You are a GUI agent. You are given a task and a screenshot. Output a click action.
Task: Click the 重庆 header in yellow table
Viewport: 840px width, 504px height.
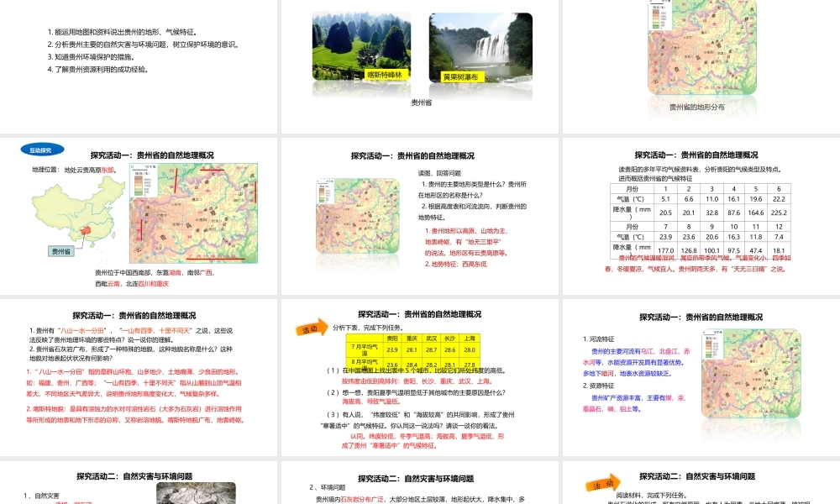pyautogui.click(x=412, y=339)
